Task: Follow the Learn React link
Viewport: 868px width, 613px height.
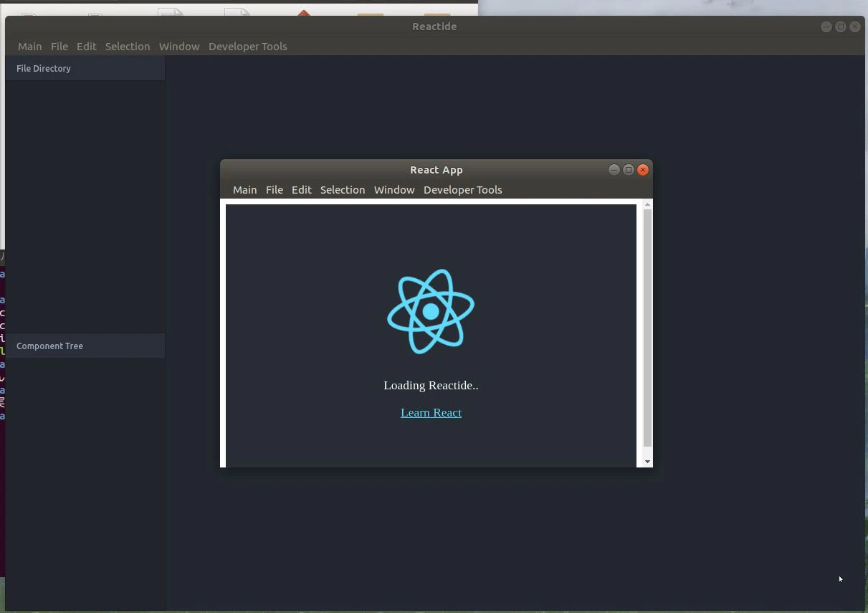Action: click(x=431, y=413)
